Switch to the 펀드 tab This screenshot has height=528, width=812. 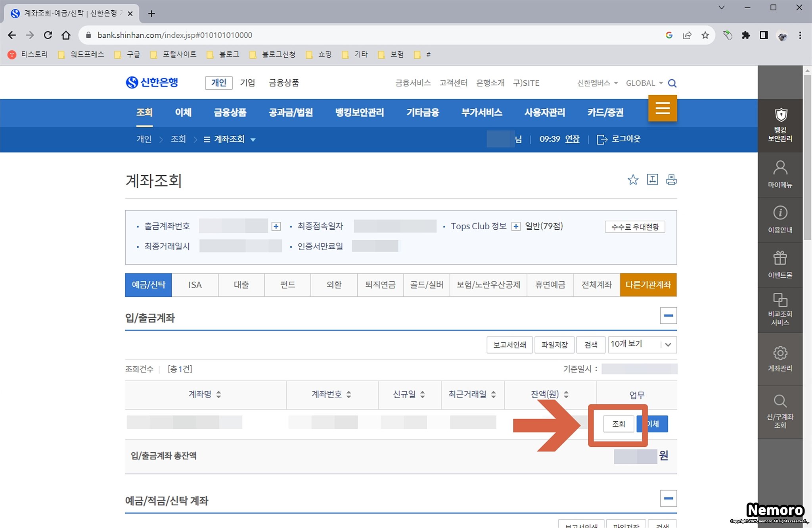tap(287, 285)
